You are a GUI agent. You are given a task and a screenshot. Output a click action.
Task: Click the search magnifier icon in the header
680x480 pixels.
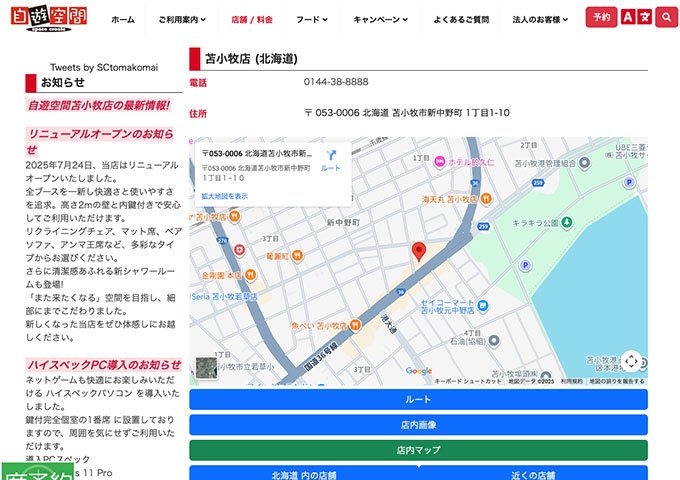[666, 17]
